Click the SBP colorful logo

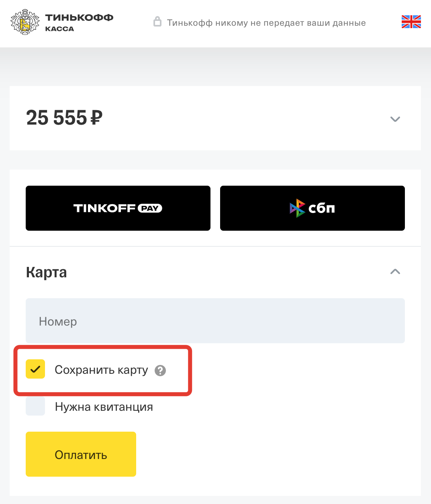[297, 208]
